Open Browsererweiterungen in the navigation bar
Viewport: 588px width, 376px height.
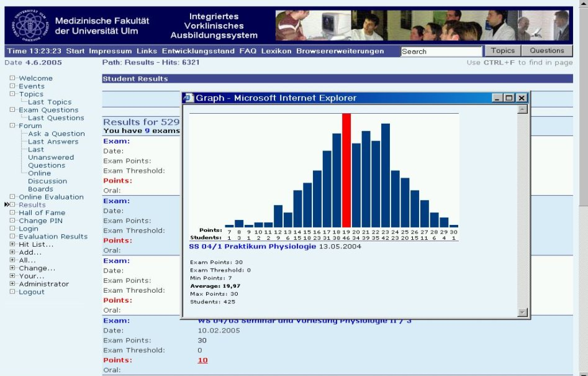point(340,51)
